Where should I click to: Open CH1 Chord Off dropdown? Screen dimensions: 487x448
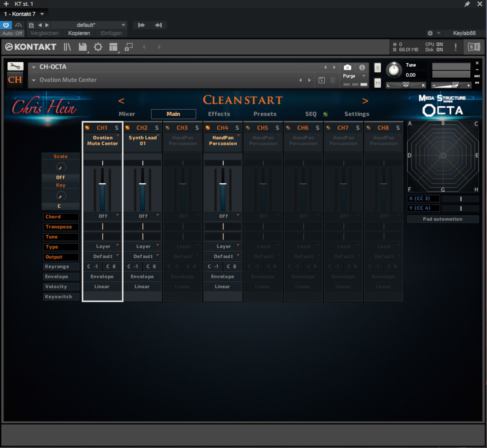pyautogui.click(x=102, y=216)
